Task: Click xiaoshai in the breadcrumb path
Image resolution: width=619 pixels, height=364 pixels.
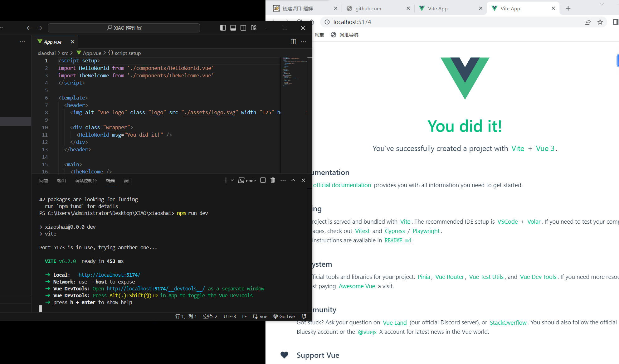Action: (x=46, y=53)
